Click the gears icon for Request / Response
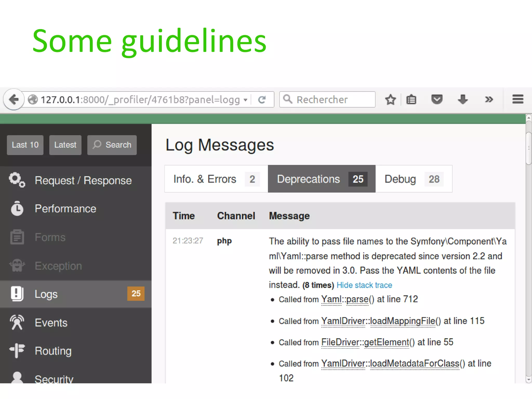This screenshot has width=532, height=399. coord(17,180)
